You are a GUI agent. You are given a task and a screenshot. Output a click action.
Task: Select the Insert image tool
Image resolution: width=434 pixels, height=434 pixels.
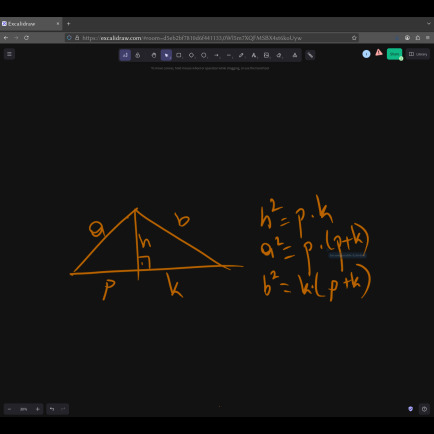click(x=266, y=55)
